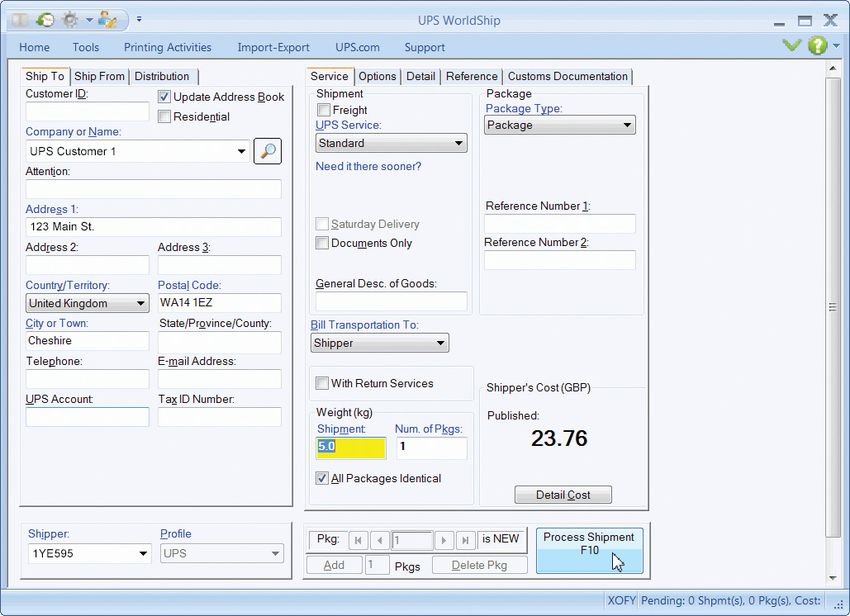Switch to the Reference tab
Screen dimensions: 850x616
click(472, 76)
